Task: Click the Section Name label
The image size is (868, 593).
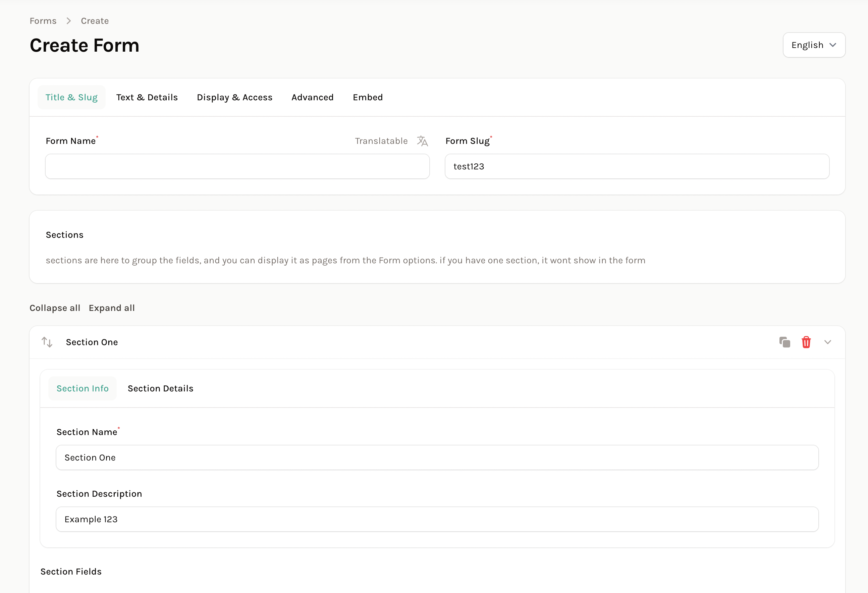Action: point(87,432)
